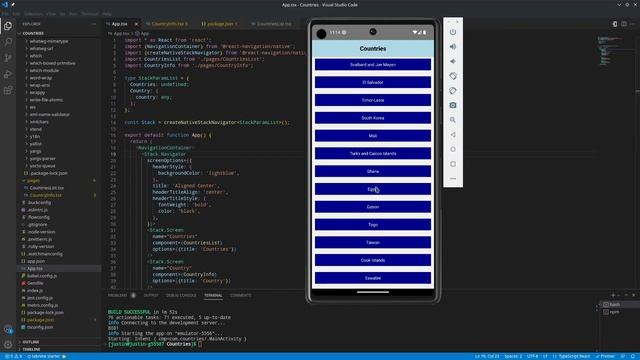The width and height of the screenshot is (640, 360).
Task: Open metro.config.js in the explorer tree
Action: point(42,305)
